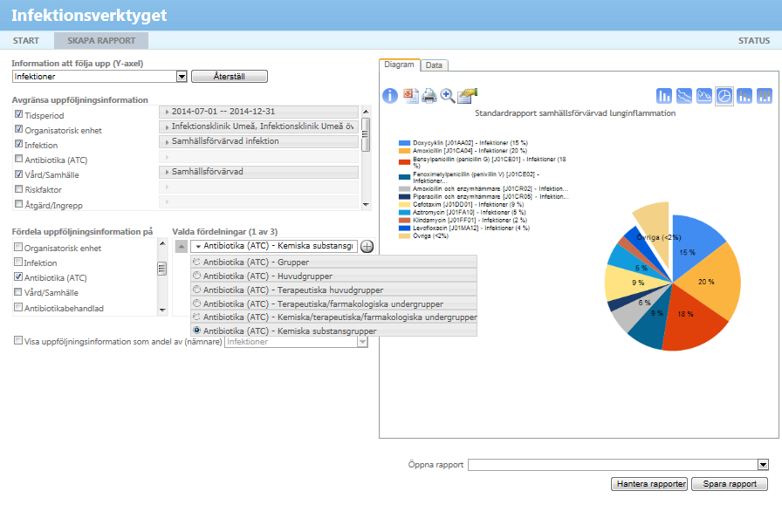782x532 pixels.
Task: Open the Öppna rapport dropdown
Action: [763, 465]
